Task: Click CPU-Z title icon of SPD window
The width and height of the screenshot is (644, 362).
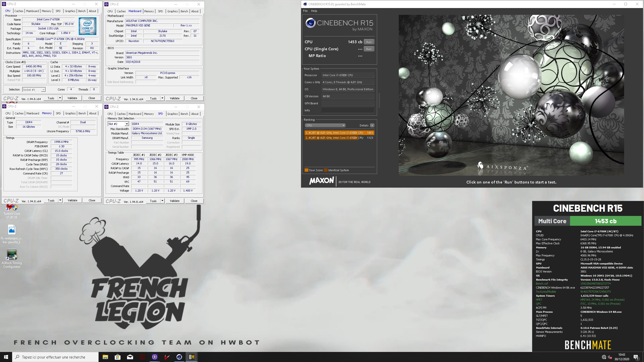Action: (x=106, y=107)
